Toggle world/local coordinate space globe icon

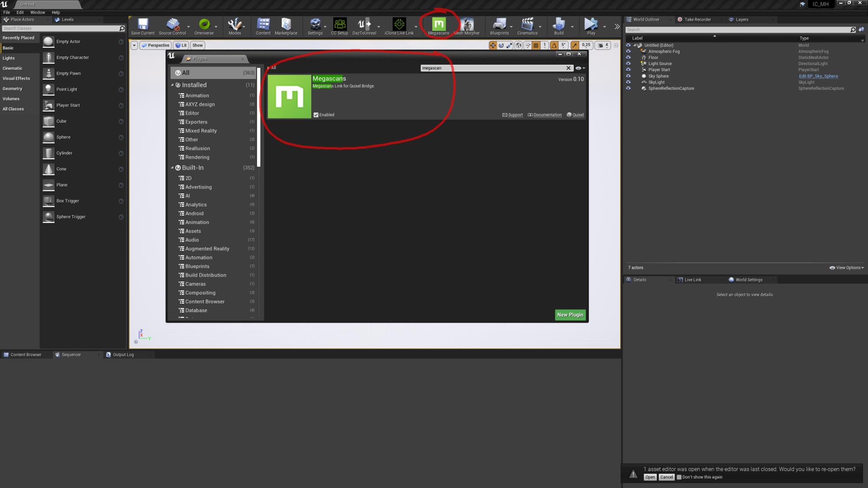coord(518,45)
